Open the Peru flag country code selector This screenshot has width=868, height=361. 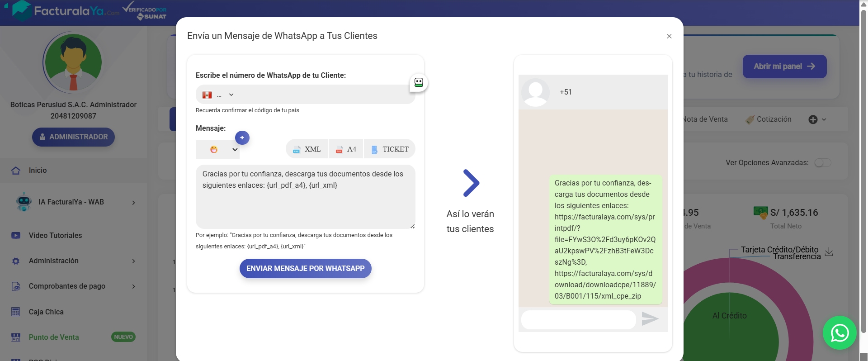click(x=218, y=95)
